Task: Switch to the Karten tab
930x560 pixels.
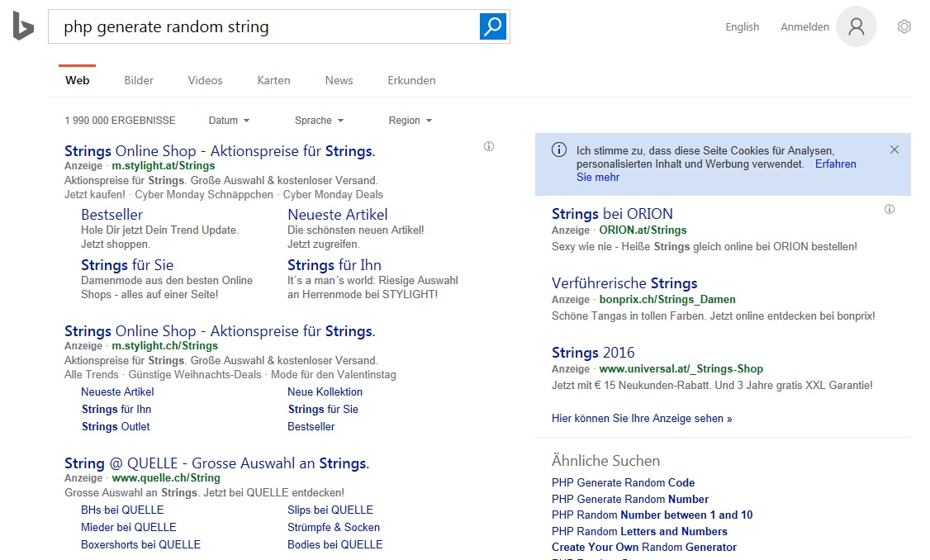Action: 273,80
